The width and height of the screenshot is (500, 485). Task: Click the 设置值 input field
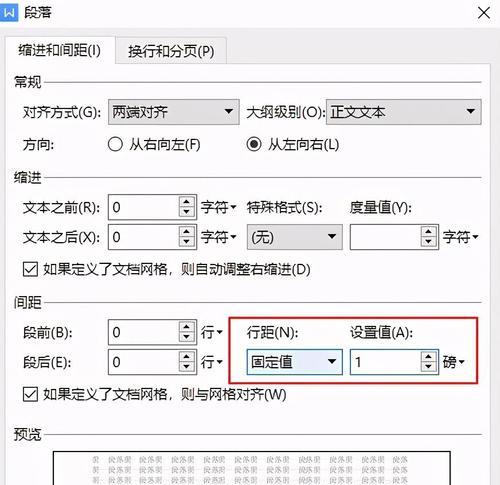tap(386, 362)
